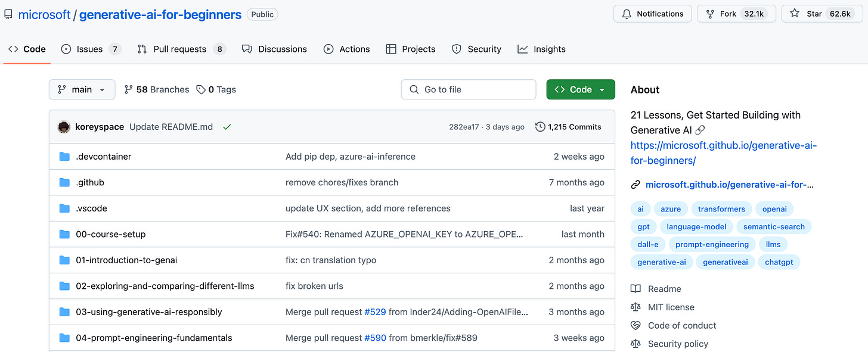Open the bold microsoft.github.io/generative-ai-for-... link
The image size is (868, 352).
pos(729,185)
